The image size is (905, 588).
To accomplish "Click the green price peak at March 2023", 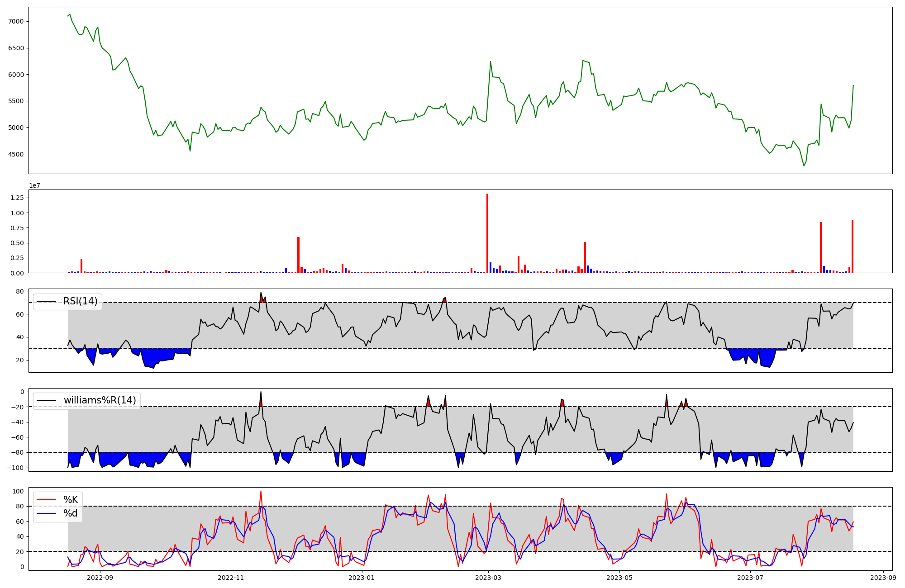I will [x=491, y=62].
